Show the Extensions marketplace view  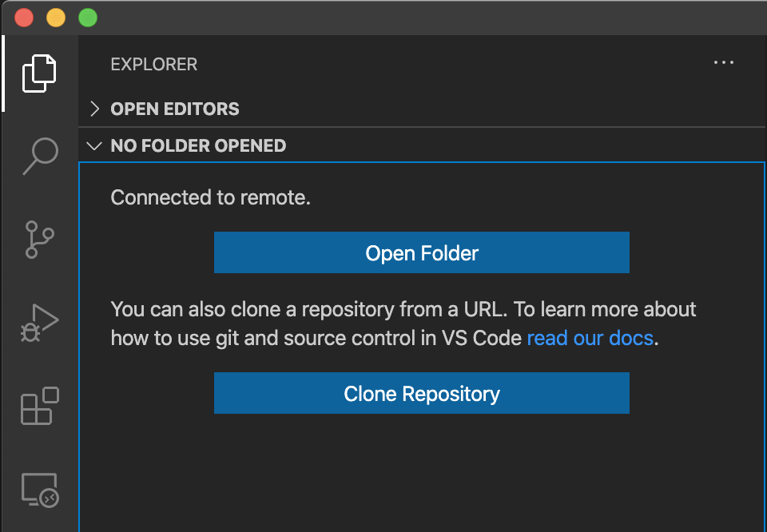pyautogui.click(x=39, y=406)
